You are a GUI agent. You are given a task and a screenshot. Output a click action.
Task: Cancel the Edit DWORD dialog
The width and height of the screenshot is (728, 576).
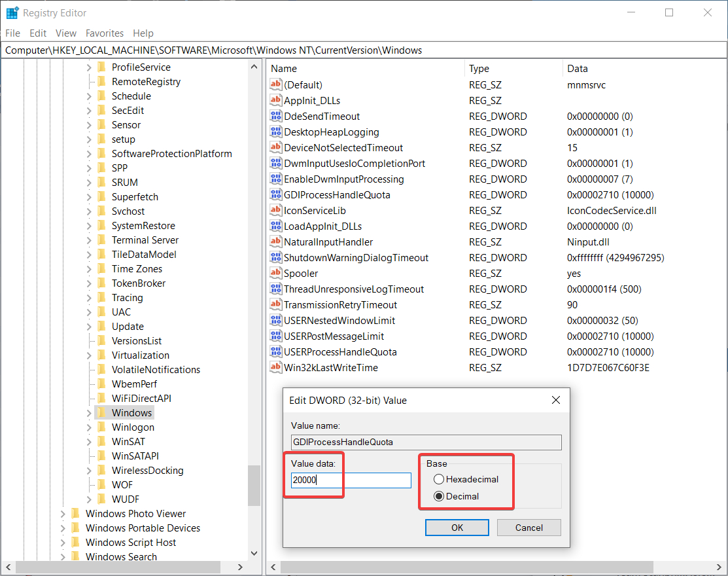529,527
